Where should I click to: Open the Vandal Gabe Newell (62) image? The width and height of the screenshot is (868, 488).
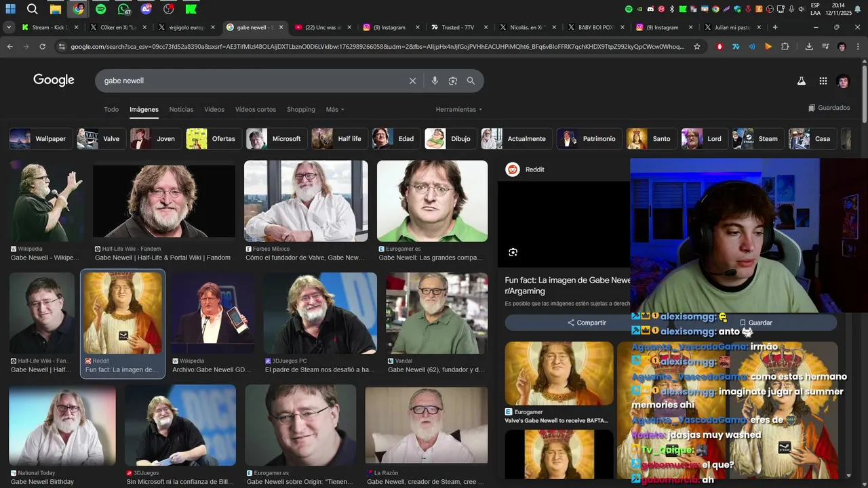(x=437, y=313)
